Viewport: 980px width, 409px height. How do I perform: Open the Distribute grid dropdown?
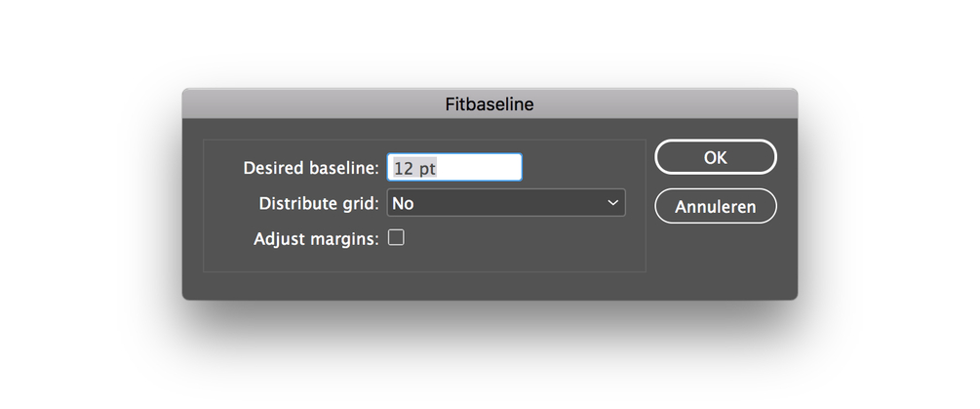506,203
